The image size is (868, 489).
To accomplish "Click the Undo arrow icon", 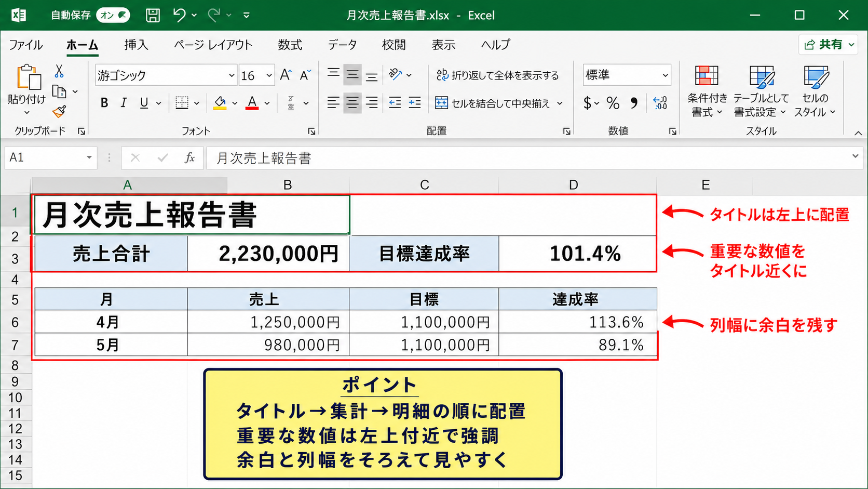I will tap(179, 15).
